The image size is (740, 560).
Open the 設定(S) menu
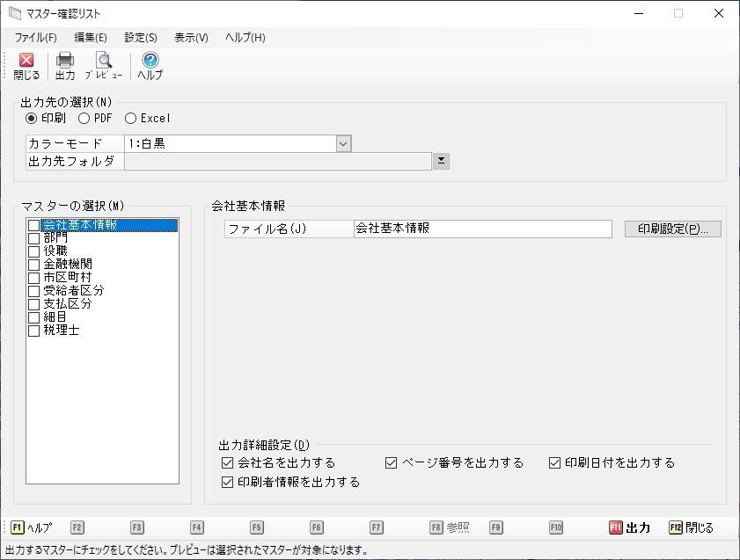point(141,38)
